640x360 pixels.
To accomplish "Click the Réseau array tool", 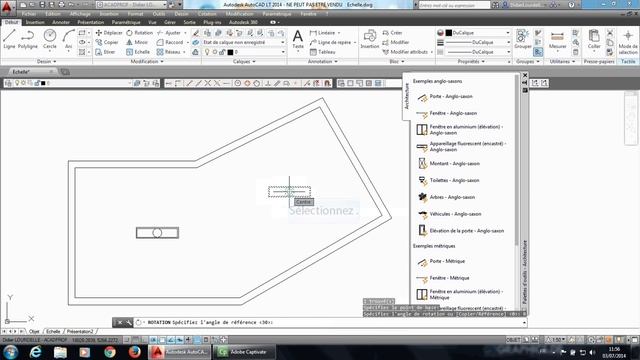I will coord(169,52).
